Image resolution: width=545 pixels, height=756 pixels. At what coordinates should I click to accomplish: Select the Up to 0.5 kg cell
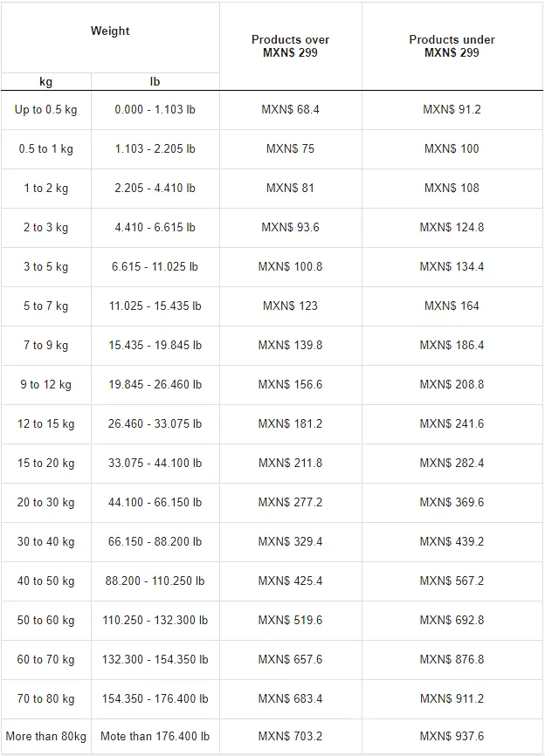(x=45, y=110)
